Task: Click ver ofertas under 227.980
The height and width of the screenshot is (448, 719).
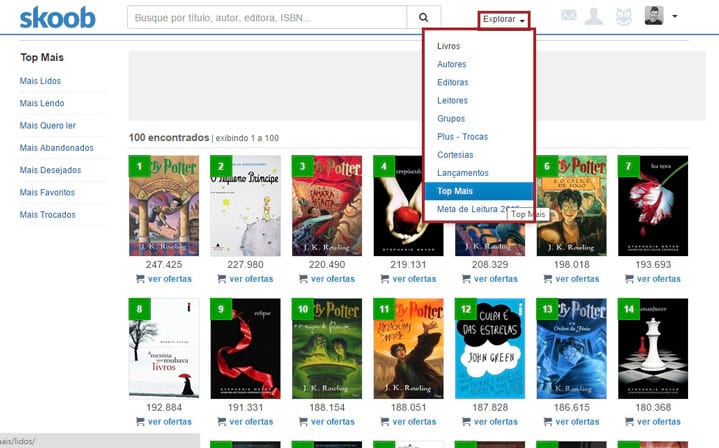Action: [x=245, y=279]
